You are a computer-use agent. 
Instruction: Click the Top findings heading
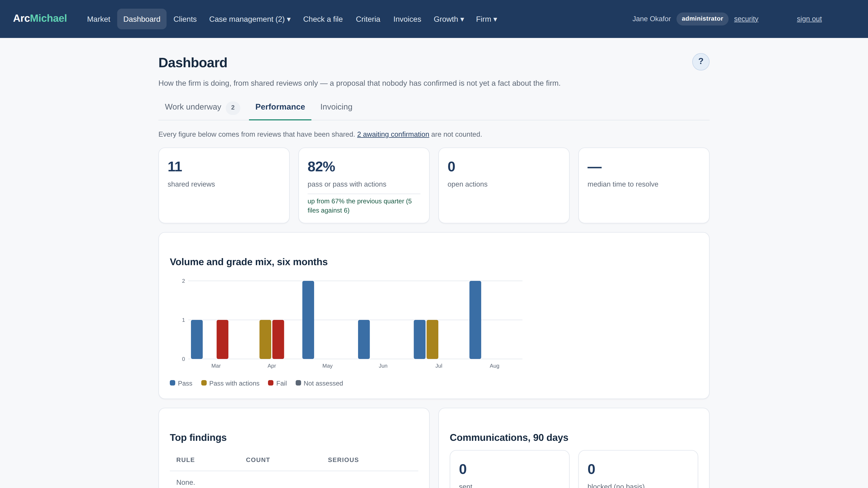tap(198, 438)
